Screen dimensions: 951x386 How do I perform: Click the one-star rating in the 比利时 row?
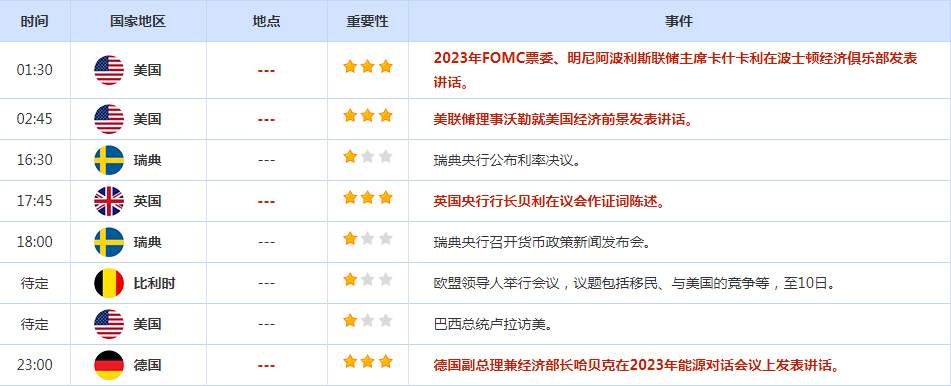click(x=368, y=280)
